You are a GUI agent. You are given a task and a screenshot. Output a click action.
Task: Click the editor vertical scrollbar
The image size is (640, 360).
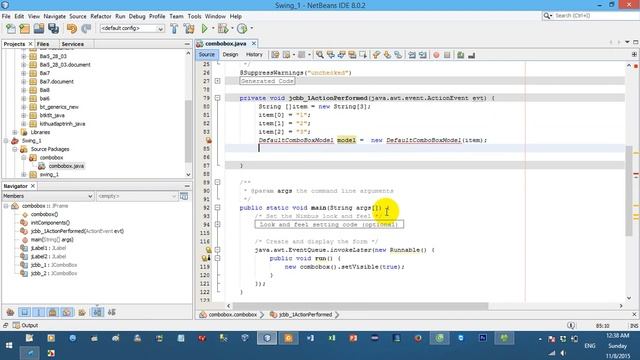coord(629,191)
